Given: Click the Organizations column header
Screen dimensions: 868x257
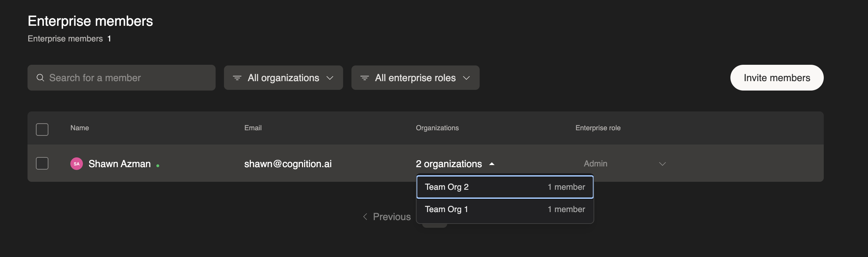Looking at the screenshot, I should pos(437,128).
